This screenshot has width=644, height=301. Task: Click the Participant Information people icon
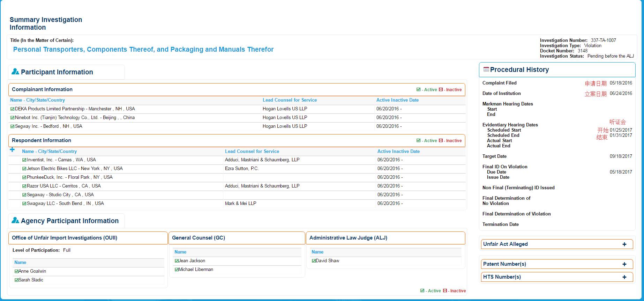point(15,72)
